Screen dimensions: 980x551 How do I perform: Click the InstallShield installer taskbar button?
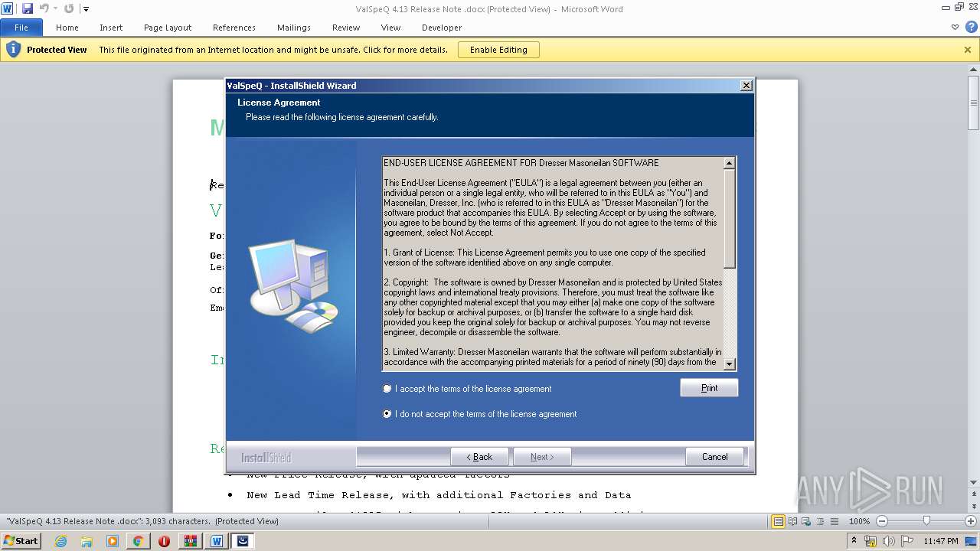click(x=243, y=541)
